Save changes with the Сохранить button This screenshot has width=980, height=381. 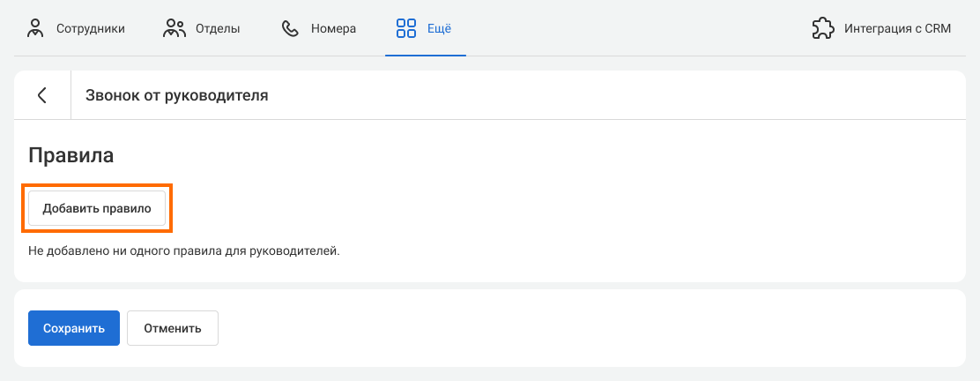tap(74, 328)
